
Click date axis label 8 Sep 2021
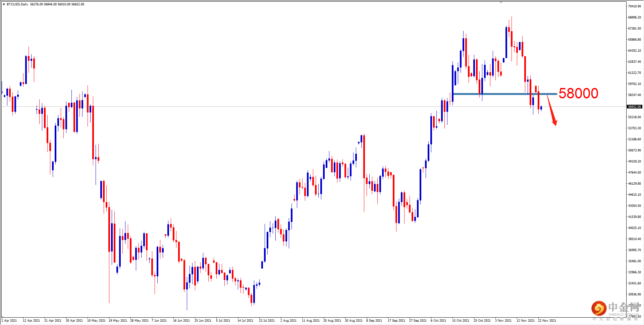pyautogui.click(x=374, y=321)
